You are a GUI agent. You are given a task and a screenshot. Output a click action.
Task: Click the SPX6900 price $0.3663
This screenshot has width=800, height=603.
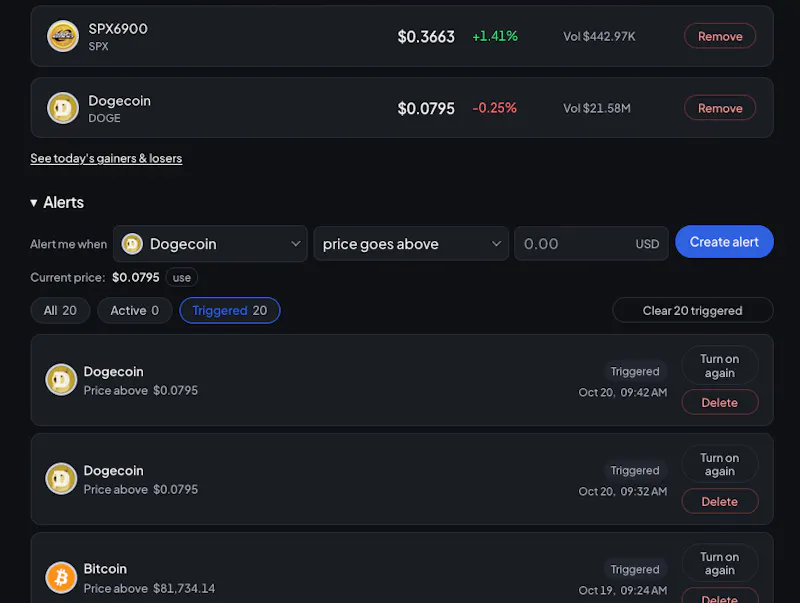coord(426,37)
